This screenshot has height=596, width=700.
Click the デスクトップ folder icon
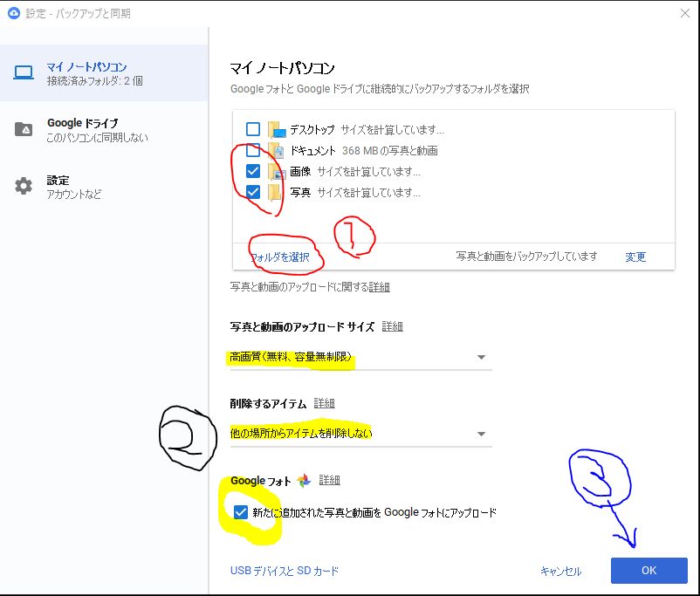[276, 129]
